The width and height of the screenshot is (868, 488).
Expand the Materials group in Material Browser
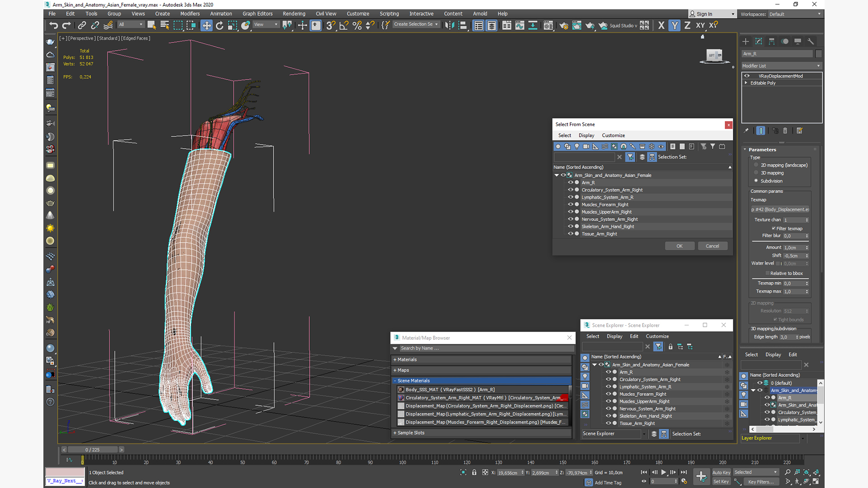point(482,360)
